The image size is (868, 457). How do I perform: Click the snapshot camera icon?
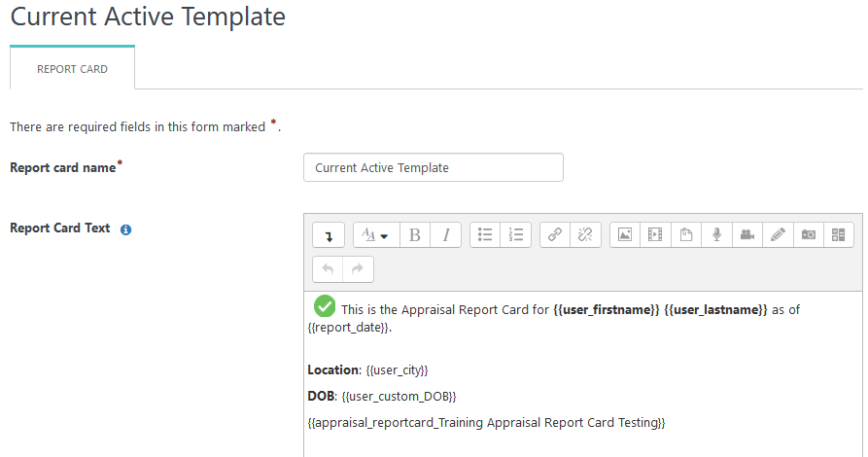pos(809,235)
